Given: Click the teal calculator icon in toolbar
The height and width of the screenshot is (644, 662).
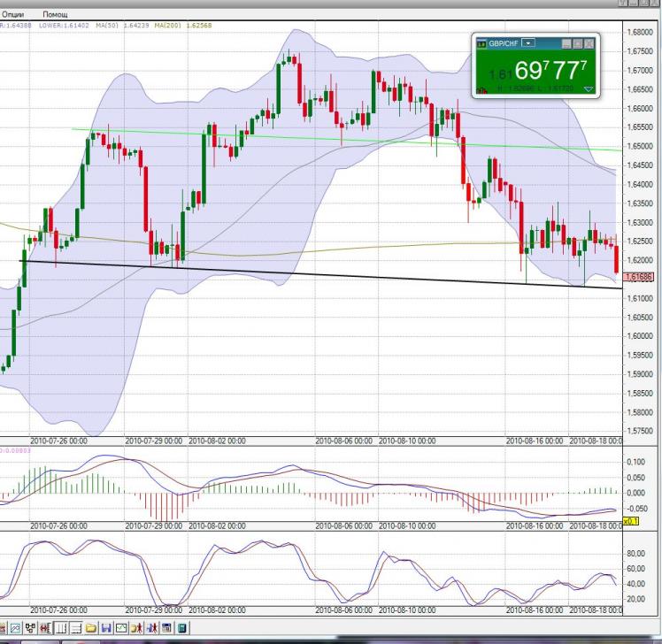Looking at the screenshot, I should (x=182, y=628).
